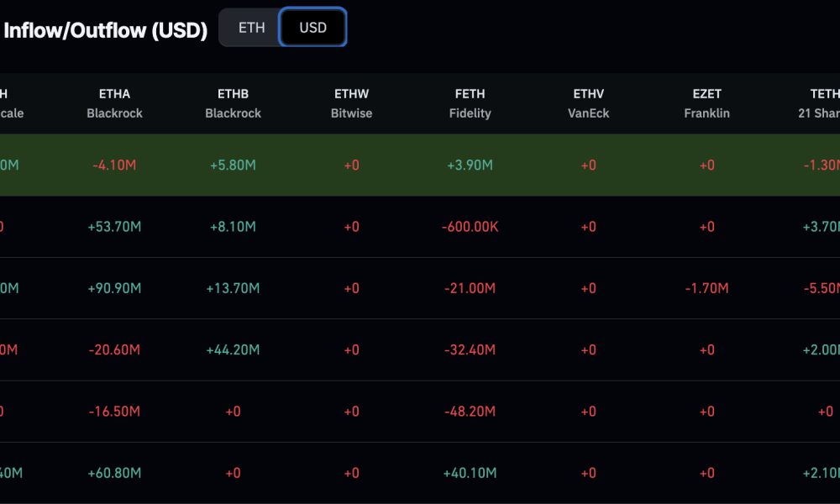This screenshot has height=504, width=840.
Task: Click the ETHB Blackrock column header
Action: 233,102
